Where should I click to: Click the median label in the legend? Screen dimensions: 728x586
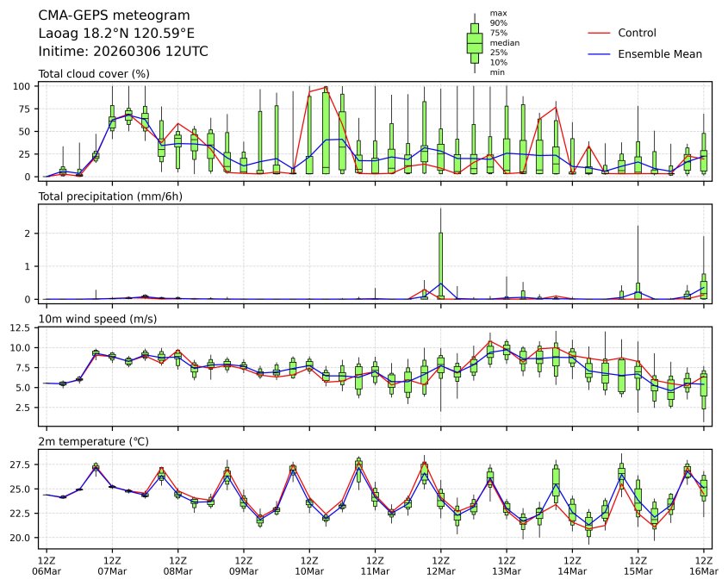(x=504, y=42)
